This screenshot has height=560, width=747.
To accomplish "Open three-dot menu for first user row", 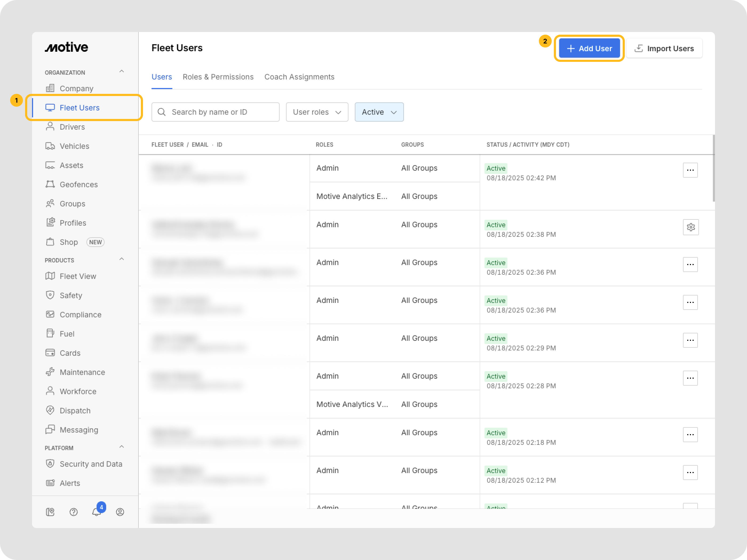I will (690, 170).
